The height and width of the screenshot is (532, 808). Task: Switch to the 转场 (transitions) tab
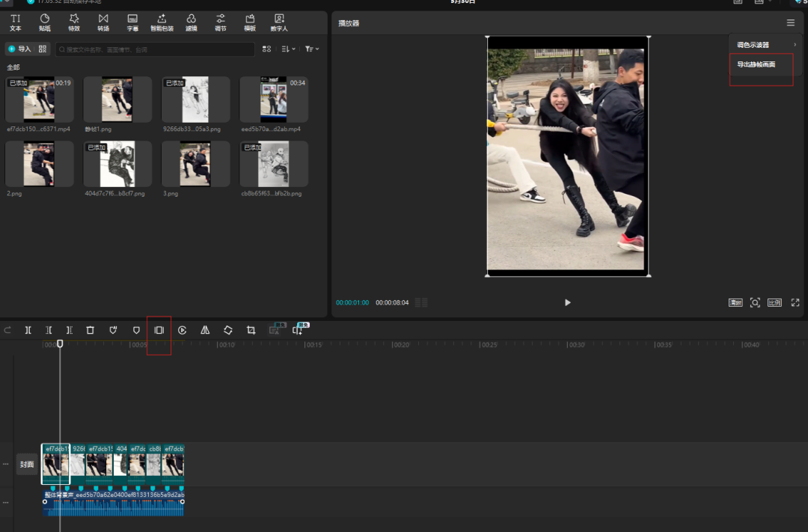pyautogui.click(x=103, y=22)
